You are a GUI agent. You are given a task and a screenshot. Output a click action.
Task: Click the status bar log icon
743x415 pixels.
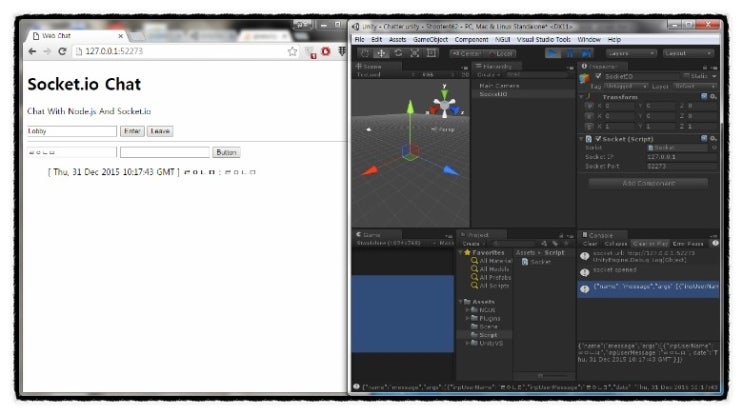tap(356, 387)
